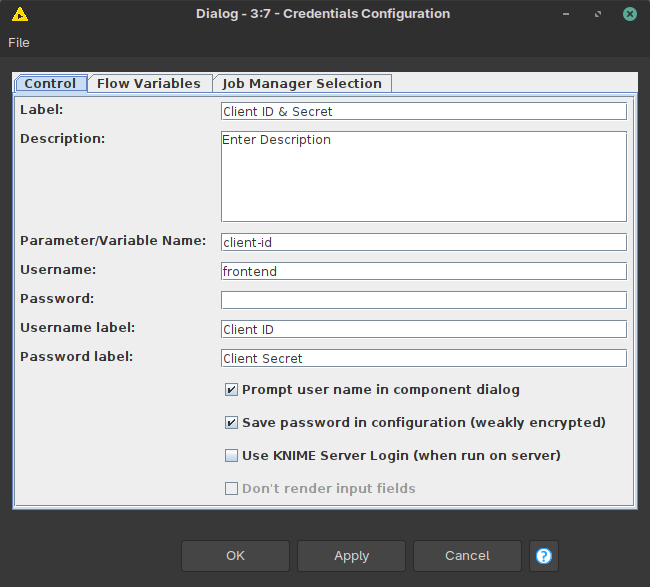
Task: Close the Credentials Configuration dialog window
Action: pos(629,14)
